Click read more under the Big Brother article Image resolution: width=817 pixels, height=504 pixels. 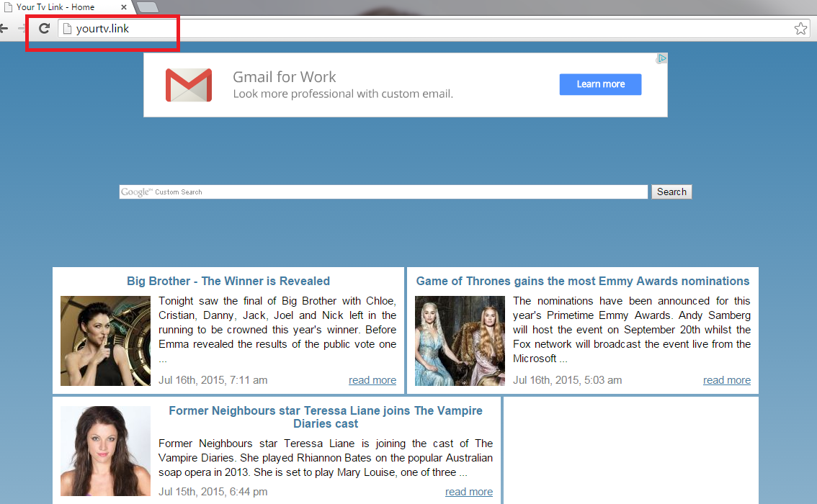click(372, 380)
